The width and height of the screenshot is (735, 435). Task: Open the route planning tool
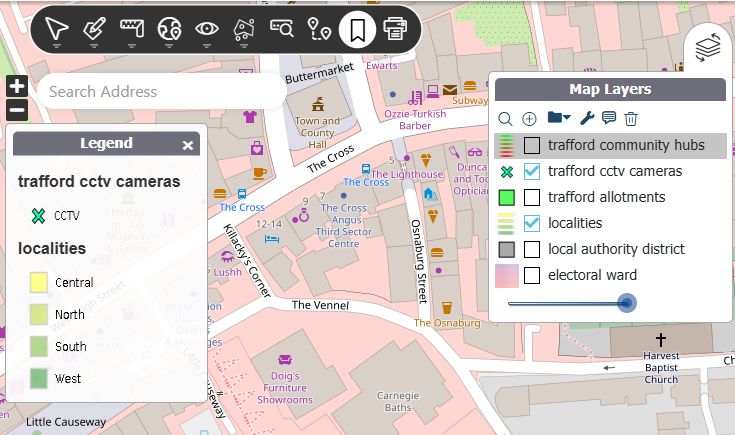coord(319,29)
